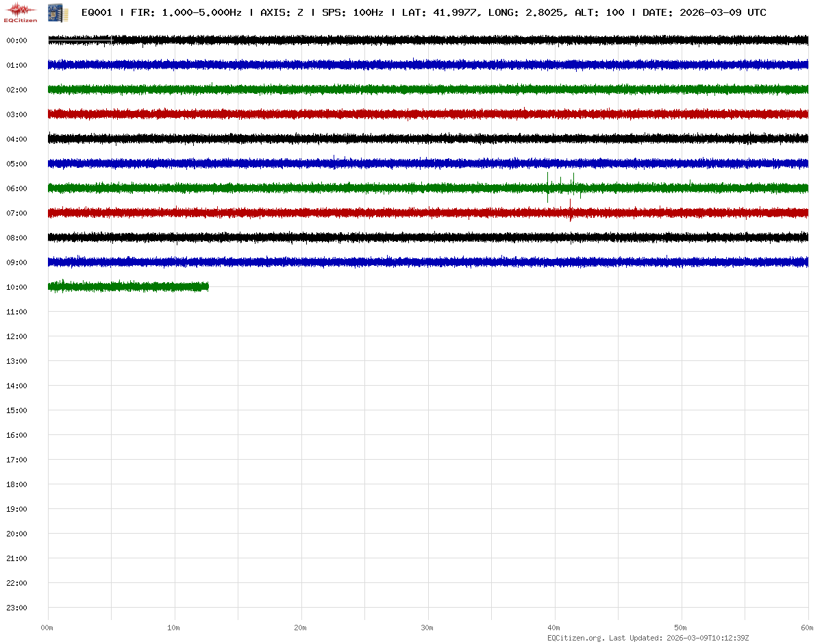Click the EQCitizen seismograph logo
The width and height of the screenshot is (822, 644).
coord(21,12)
